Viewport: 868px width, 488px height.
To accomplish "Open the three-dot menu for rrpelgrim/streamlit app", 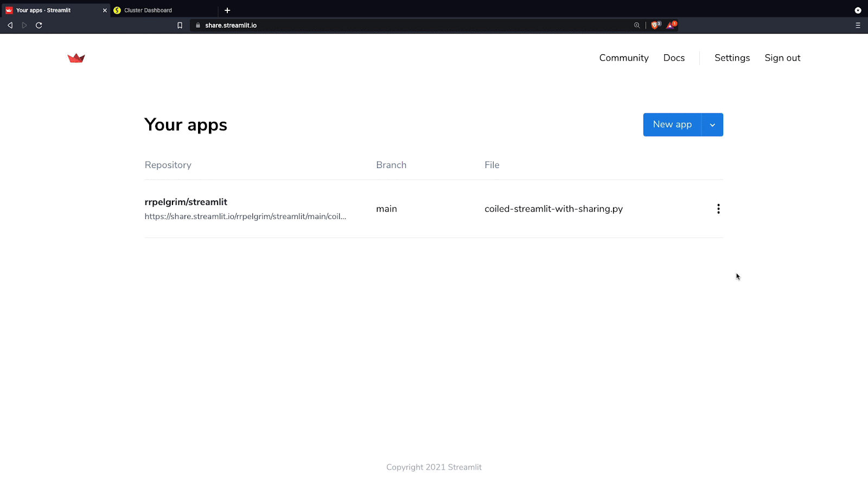I will pos(718,209).
